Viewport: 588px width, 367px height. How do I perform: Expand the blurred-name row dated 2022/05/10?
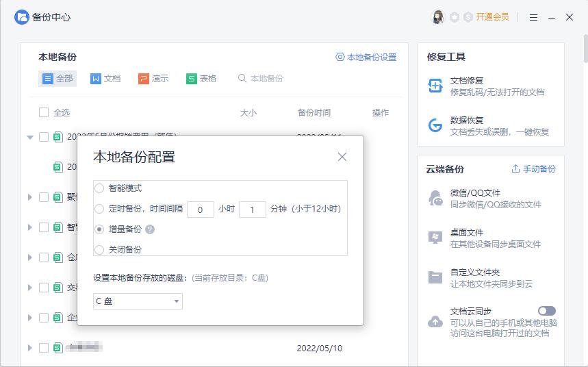pyautogui.click(x=30, y=348)
